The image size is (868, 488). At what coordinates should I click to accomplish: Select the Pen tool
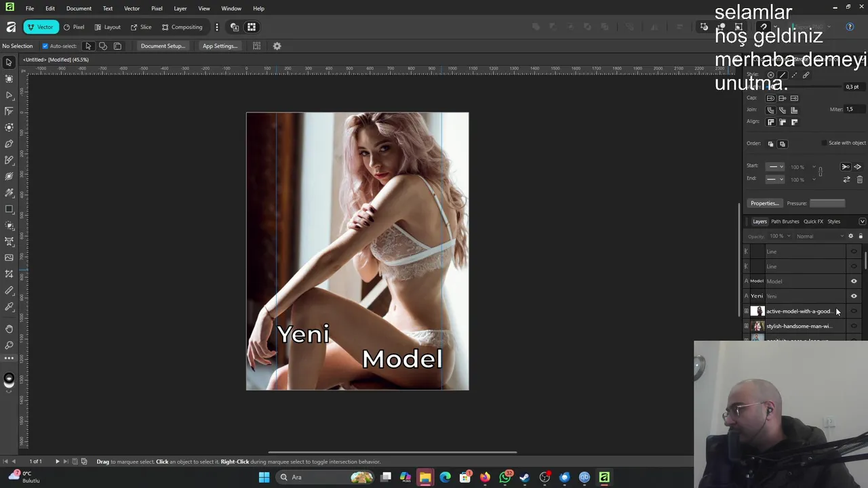pos(9,144)
